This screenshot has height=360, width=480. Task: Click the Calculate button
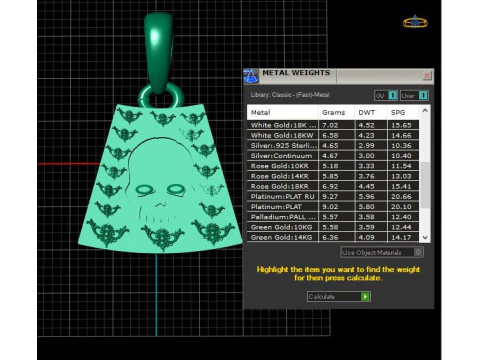pos(339,296)
